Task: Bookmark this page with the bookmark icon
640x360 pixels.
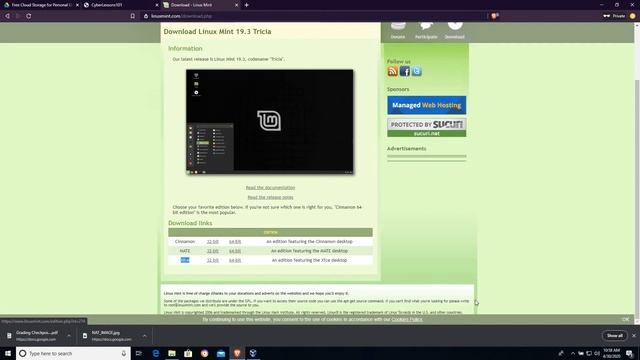Action: pyautogui.click(x=133, y=16)
